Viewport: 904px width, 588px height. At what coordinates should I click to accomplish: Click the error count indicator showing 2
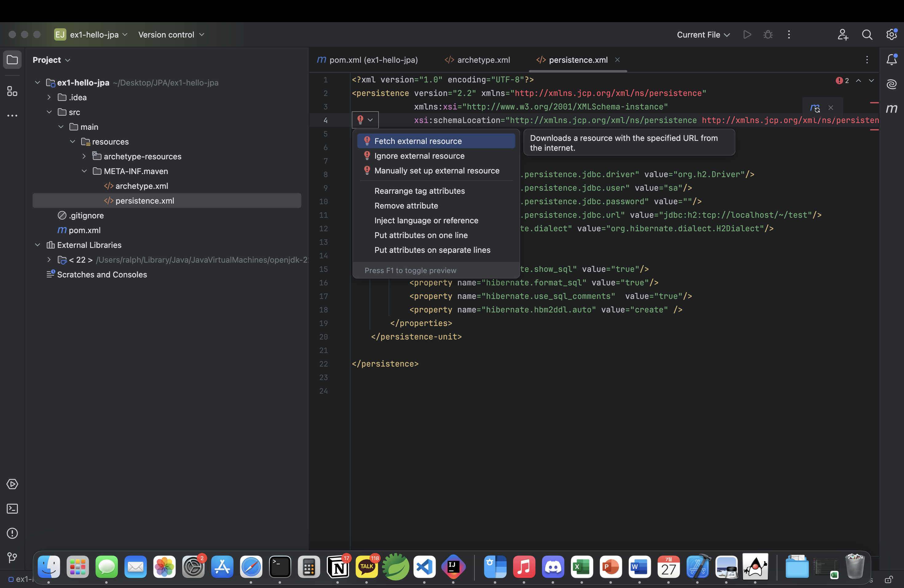tap(842, 81)
